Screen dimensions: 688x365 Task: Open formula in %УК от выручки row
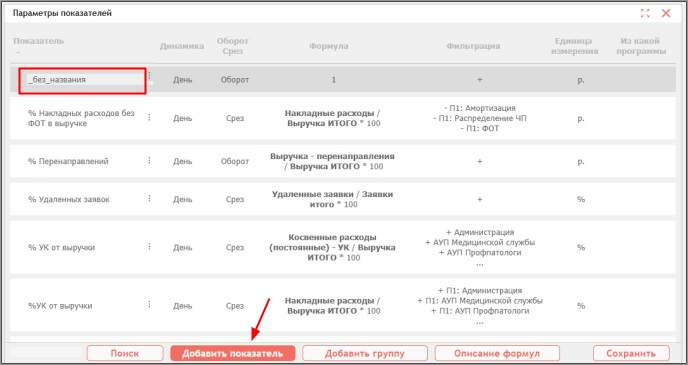333,306
